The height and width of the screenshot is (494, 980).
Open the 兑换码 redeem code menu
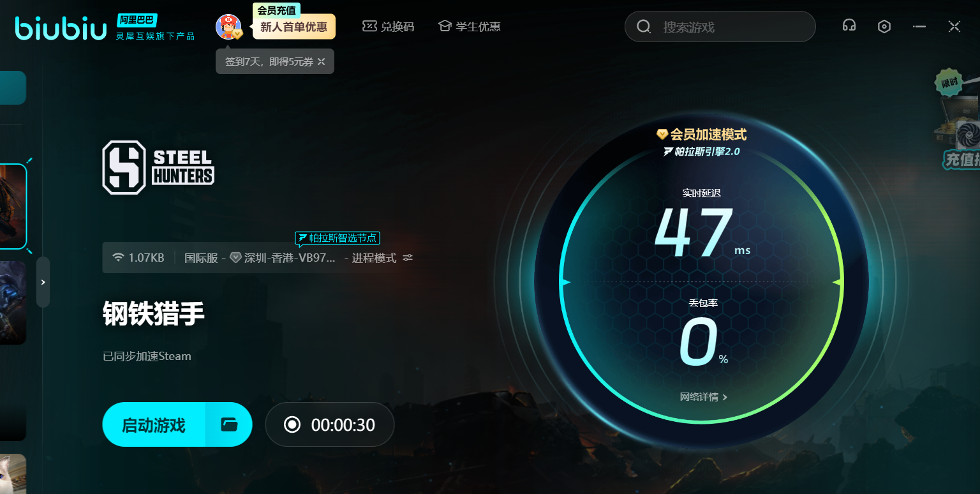[x=389, y=27]
